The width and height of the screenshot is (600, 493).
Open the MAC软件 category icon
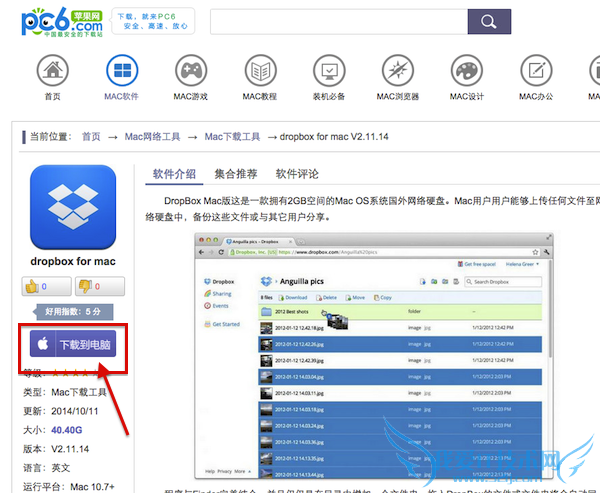pos(122,70)
